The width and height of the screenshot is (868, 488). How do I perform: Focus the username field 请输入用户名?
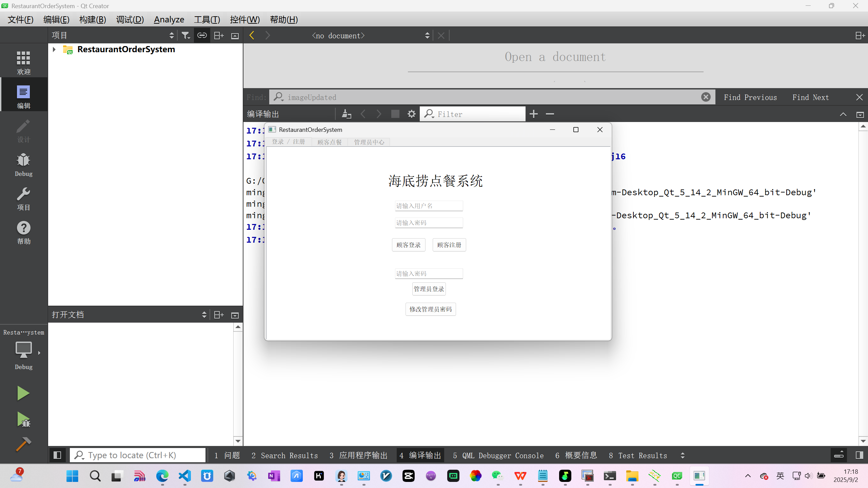tap(429, 206)
